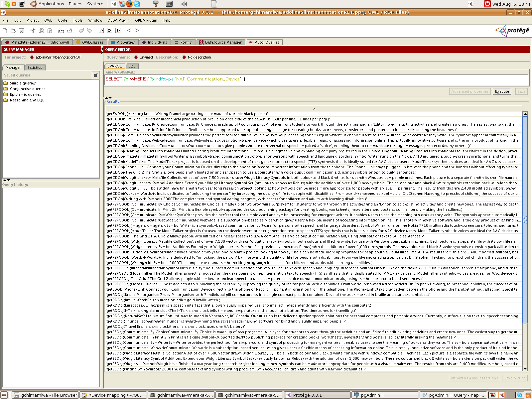Click the archive project icon with down arrow
The image size is (532, 399).
point(61,31)
